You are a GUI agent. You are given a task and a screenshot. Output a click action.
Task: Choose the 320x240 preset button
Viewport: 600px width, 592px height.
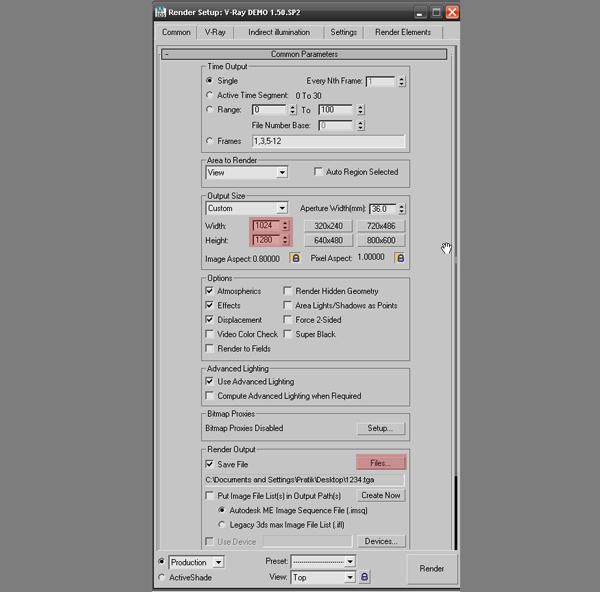point(328,226)
